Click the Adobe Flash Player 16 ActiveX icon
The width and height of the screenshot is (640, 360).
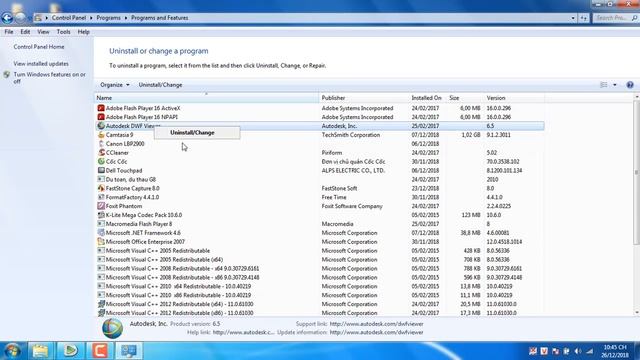coord(101,108)
